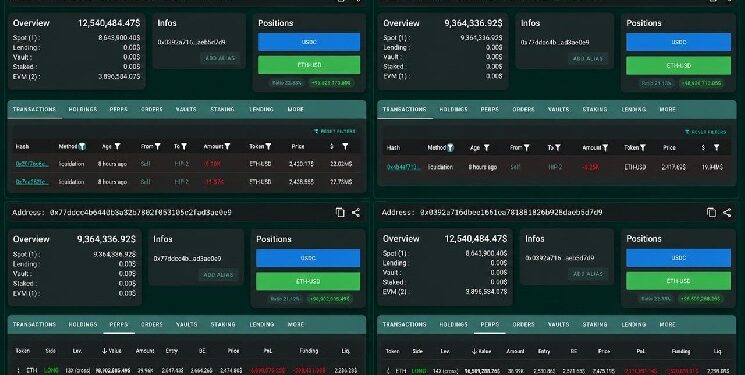This screenshot has height=375, width=745.
Task: Share address 0x77ddcc... using the share icon
Action: (x=356, y=212)
